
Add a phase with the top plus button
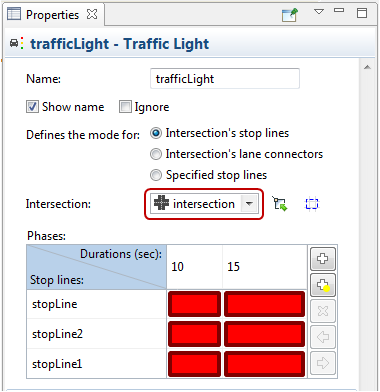coord(323,258)
